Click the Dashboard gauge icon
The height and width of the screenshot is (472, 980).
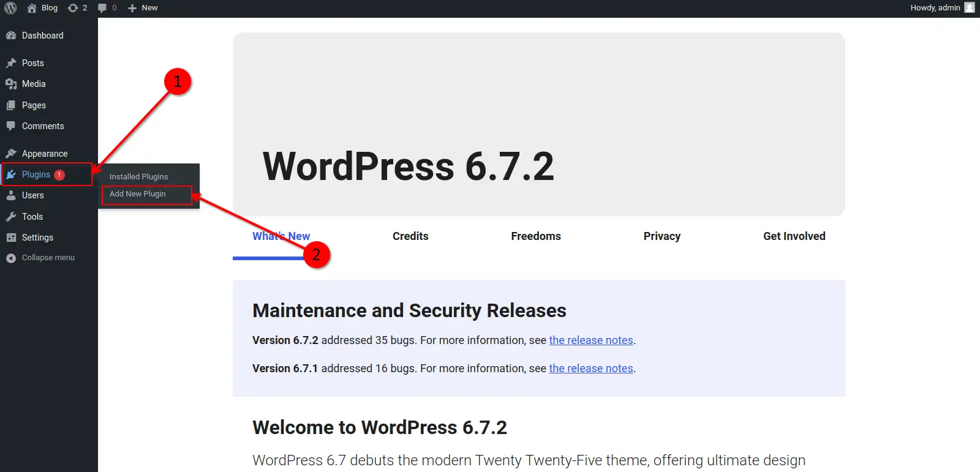[x=11, y=36]
